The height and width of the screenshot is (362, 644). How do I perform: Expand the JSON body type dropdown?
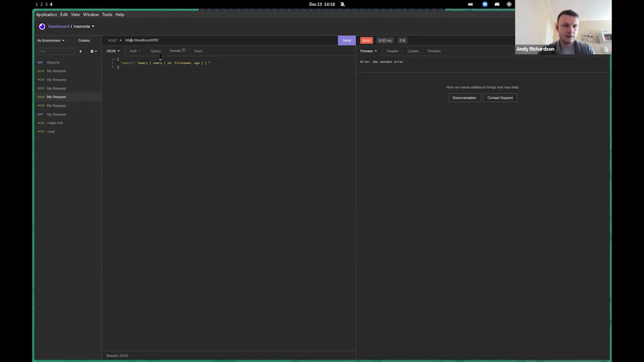(x=113, y=51)
